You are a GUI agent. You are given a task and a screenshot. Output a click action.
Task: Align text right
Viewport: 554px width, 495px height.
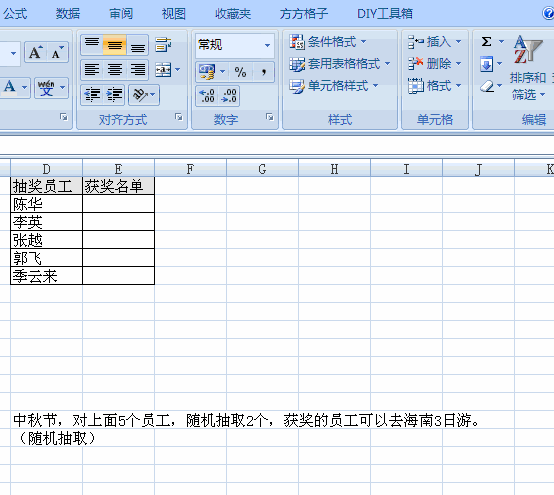click(x=137, y=70)
